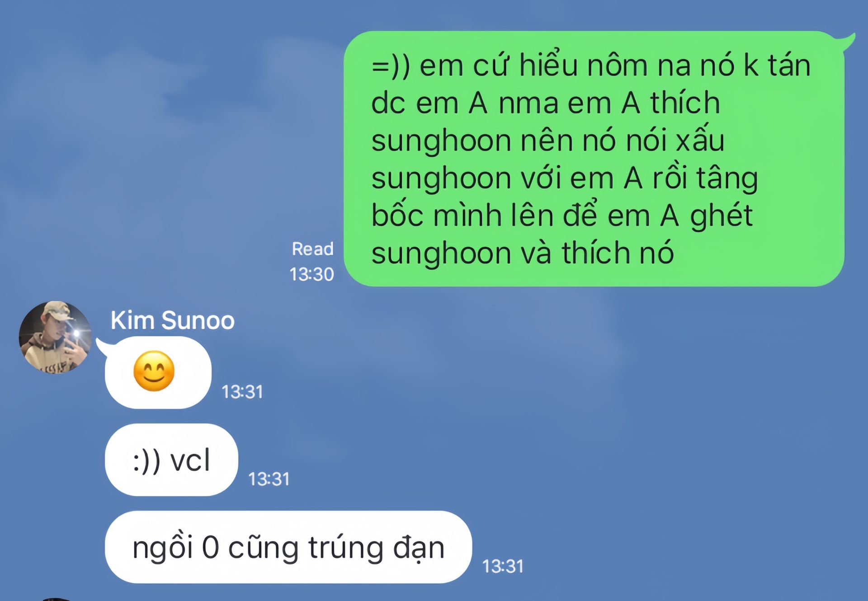
Task: Tap the 13:31 timestamp beside ":)) vcl"
Action: click(269, 479)
